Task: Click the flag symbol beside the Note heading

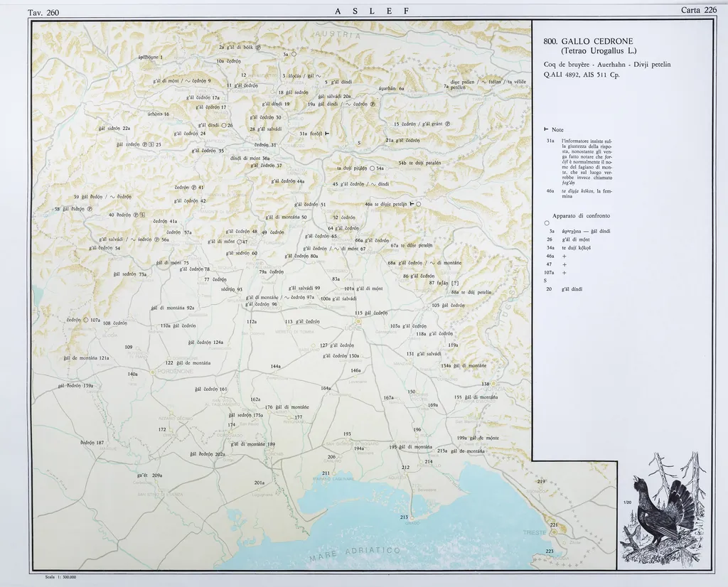Action: [546, 129]
